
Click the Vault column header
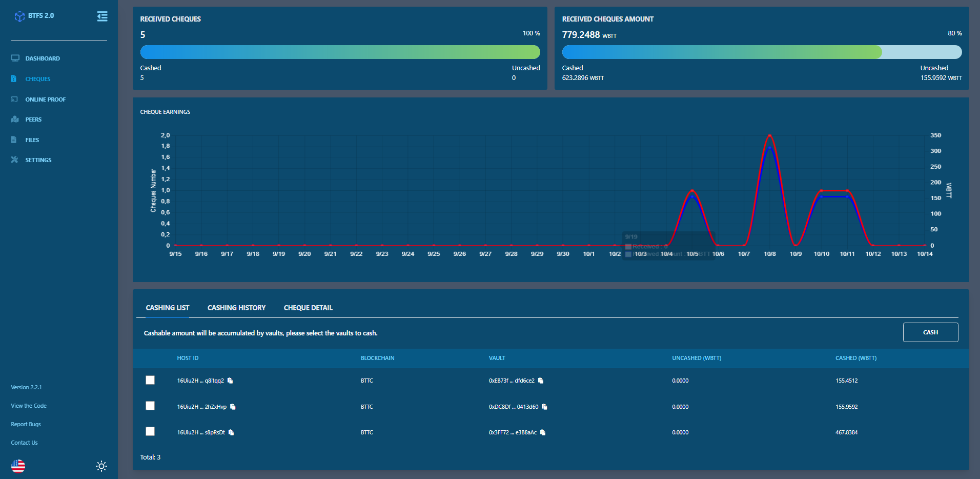pyautogui.click(x=497, y=358)
